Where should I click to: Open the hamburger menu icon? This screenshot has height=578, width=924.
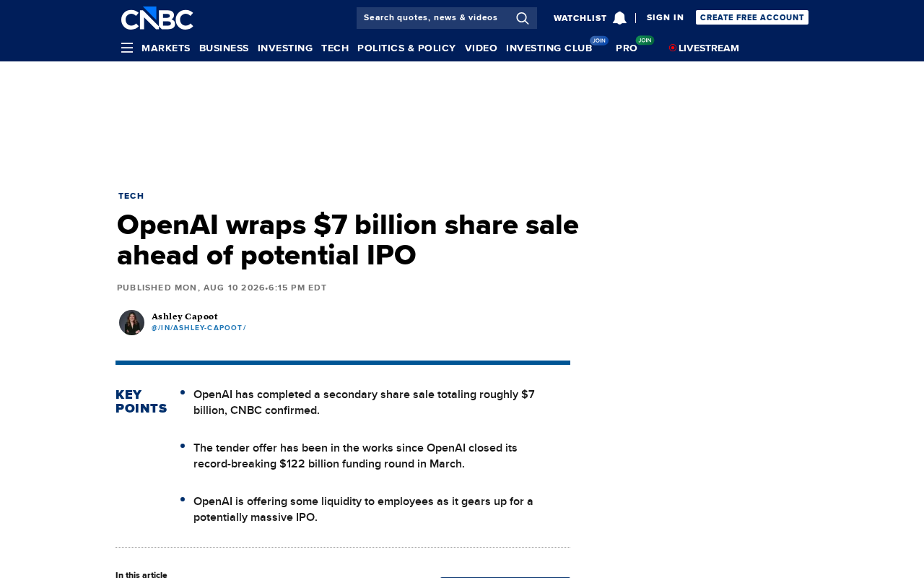click(127, 48)
